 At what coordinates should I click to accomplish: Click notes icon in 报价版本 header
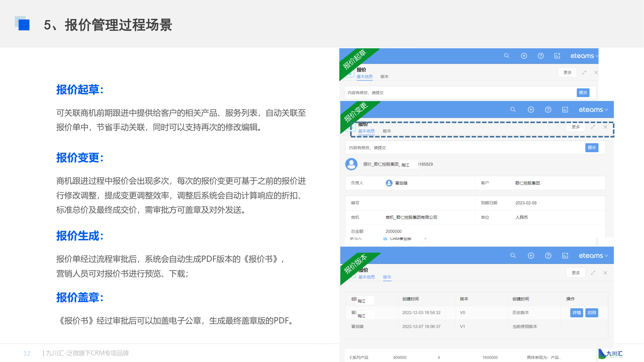coord(565,255)
